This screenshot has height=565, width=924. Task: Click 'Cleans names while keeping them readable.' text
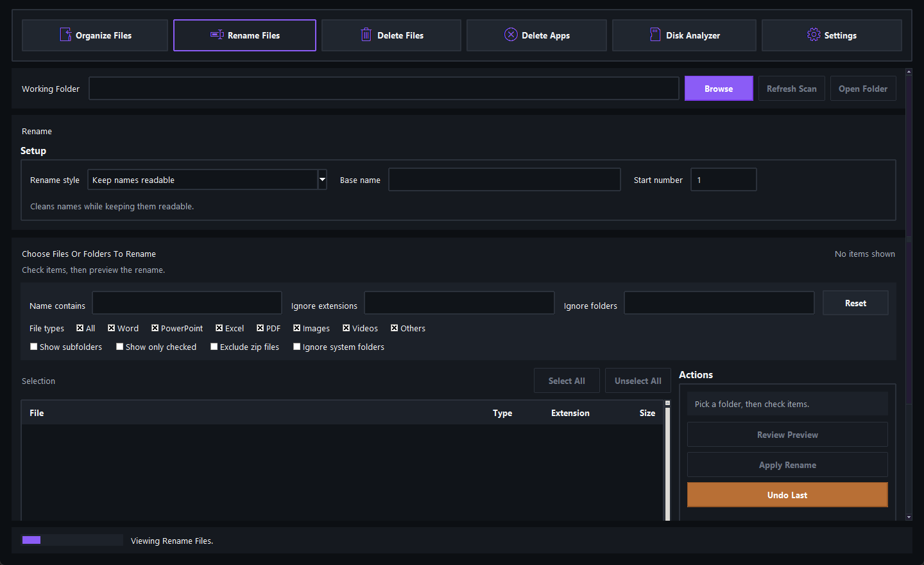112,206
